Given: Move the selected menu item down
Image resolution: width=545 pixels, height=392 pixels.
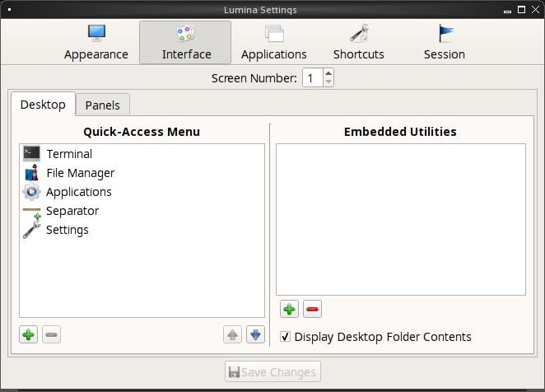Looking at the screenshot, I should pos(255,334).
